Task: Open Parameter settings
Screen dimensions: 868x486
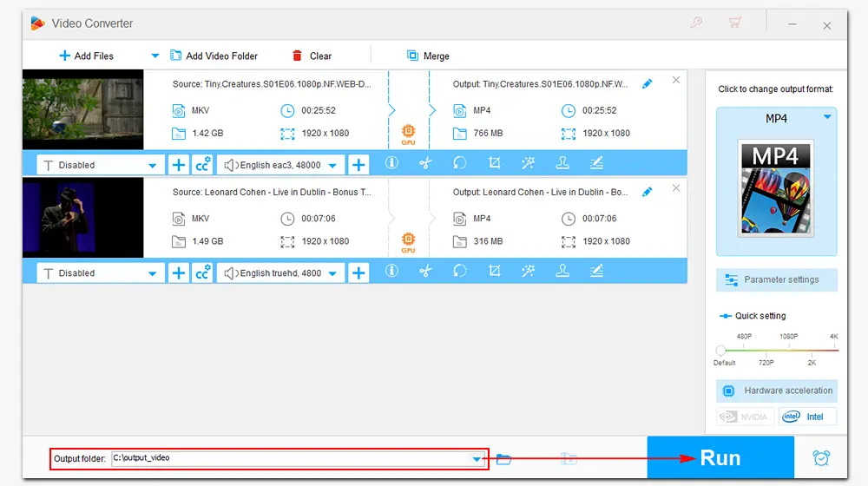Action: (777, 280)
